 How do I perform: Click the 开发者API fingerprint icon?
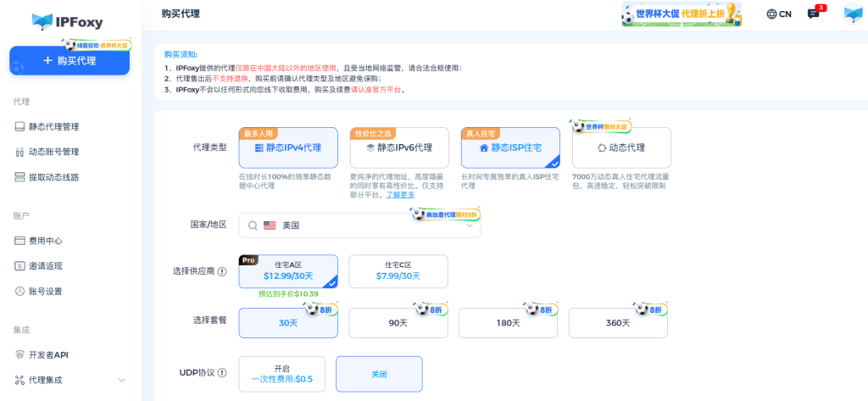pyautogui.click(x=19, y=355)
